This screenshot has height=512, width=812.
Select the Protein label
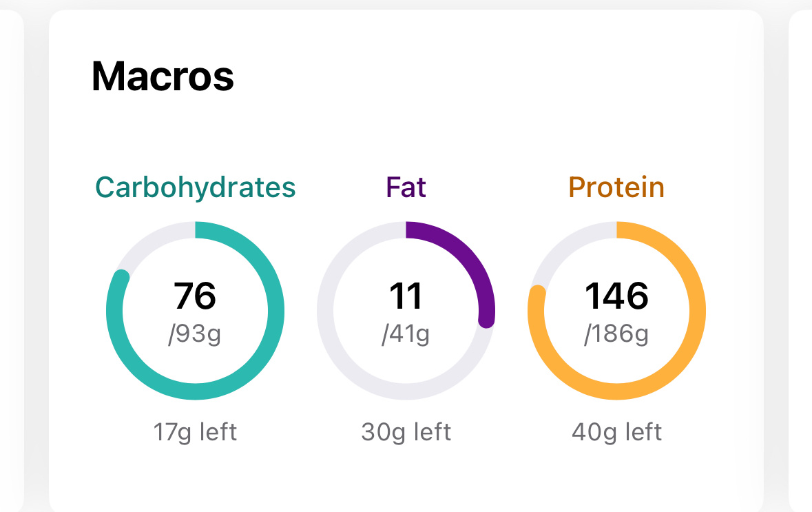pos(616,187)
